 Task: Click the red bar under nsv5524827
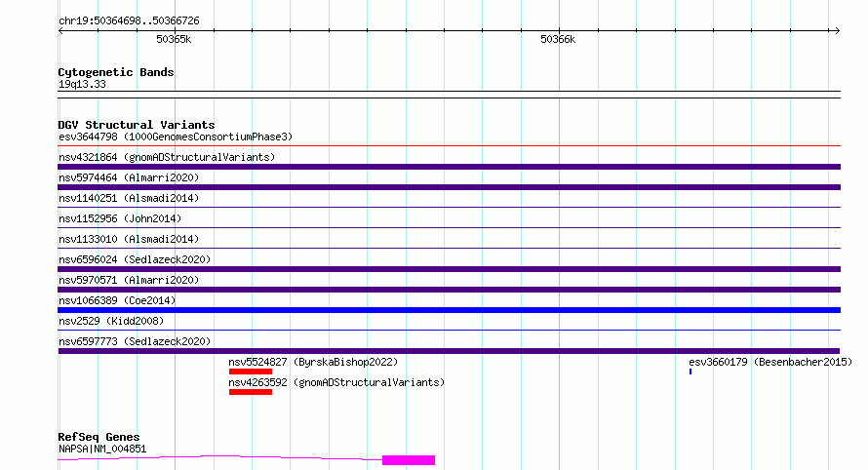pos(251,372)
